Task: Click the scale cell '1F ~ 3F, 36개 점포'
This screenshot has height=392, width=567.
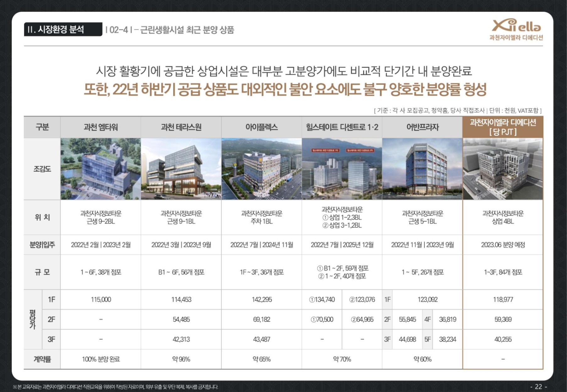Action: click(x=262, y=272)
